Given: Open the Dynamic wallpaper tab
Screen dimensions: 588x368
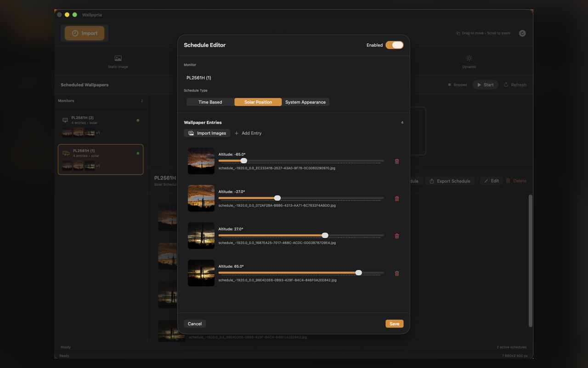Looking at the screenshot, I should click(x=469, y=62).
